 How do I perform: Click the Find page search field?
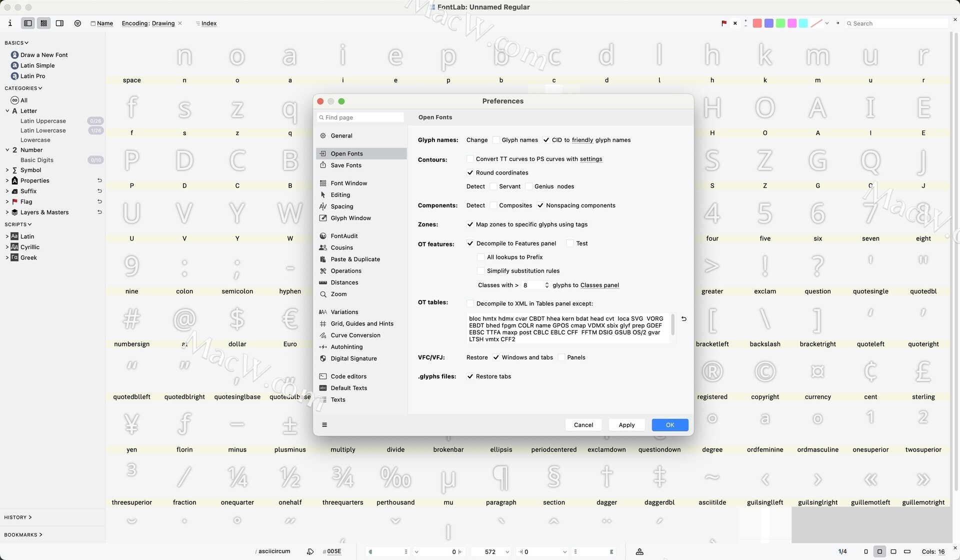pos(360,117)
